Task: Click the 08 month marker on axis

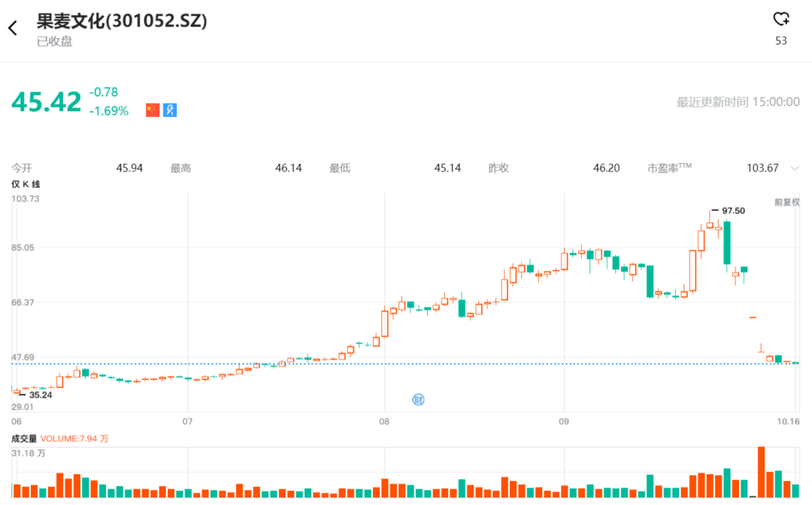Action: click(x=383, y=422)
